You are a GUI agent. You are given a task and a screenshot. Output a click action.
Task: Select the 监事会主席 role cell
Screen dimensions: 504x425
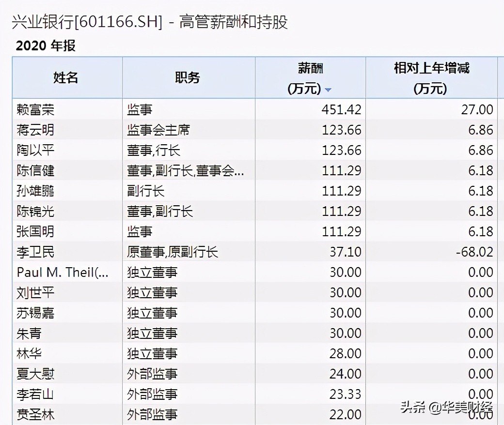coord(158,130)
